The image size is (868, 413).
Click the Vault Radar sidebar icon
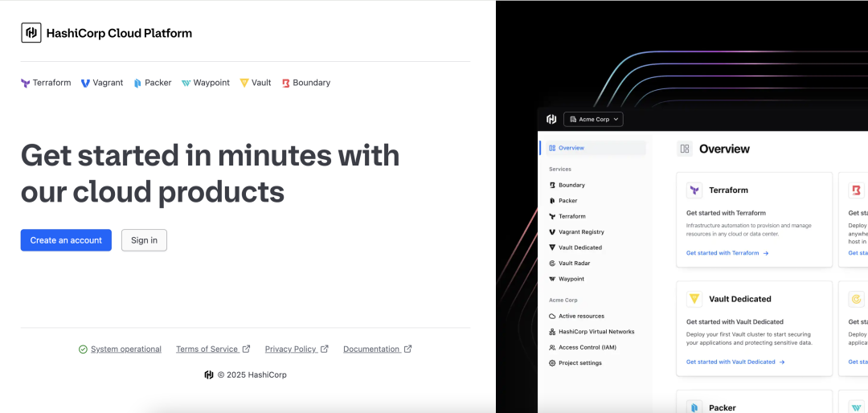tap(552, 264)
